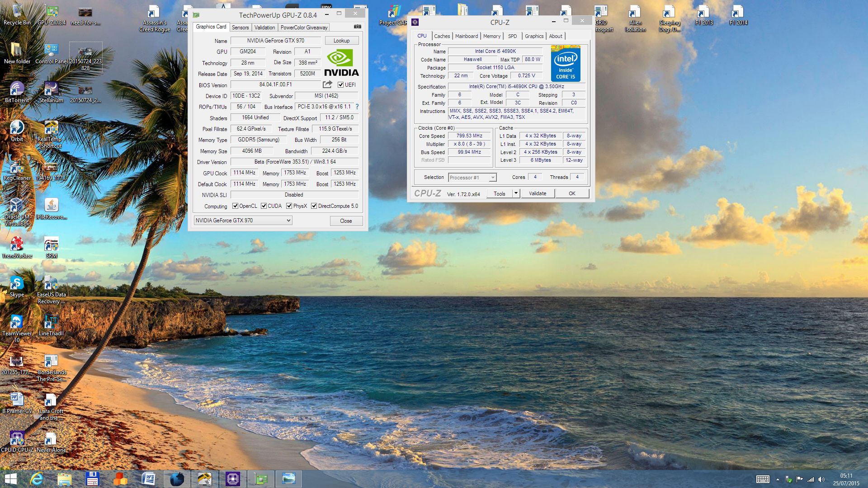The height and width of the screenshot is (488, 868).
Task: Switch to GPU-Z taskbar button
Action: coord(260,479)
